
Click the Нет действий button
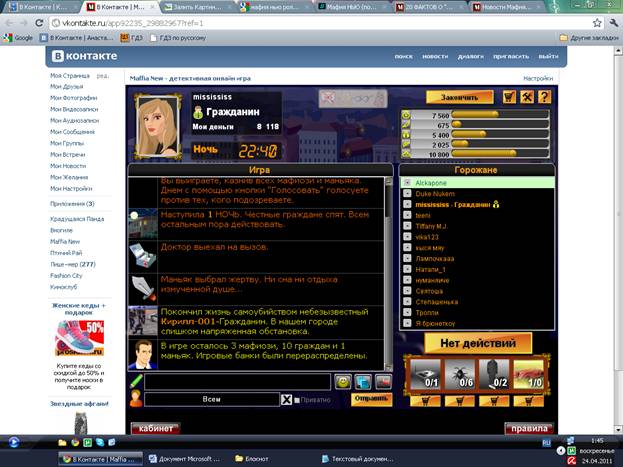pos(478,343)
